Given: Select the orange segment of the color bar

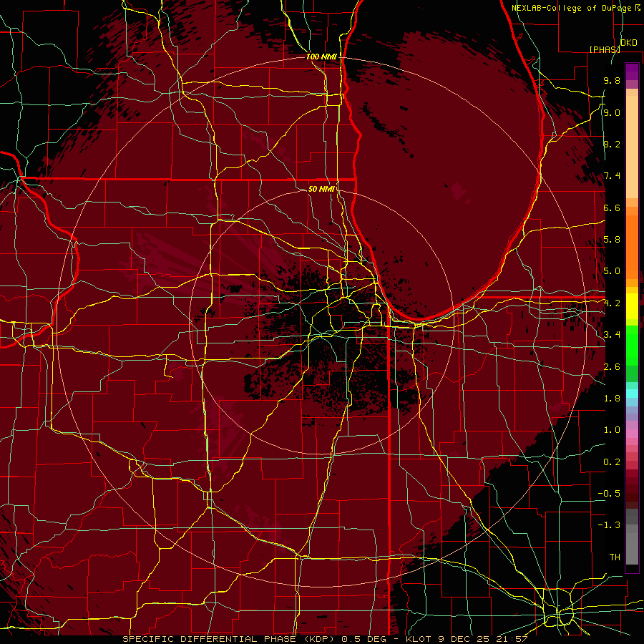Looking at the screenshot, I should coord(632,247).
